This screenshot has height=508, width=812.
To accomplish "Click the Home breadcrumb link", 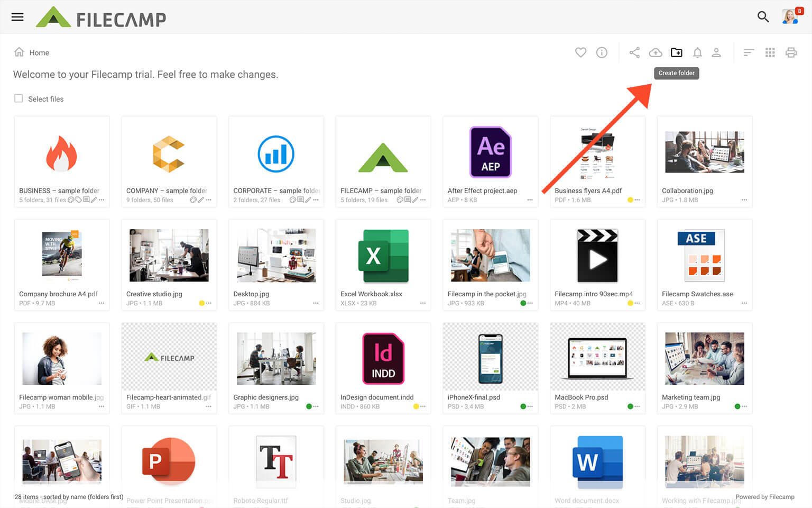I will (x=39, y=52).
